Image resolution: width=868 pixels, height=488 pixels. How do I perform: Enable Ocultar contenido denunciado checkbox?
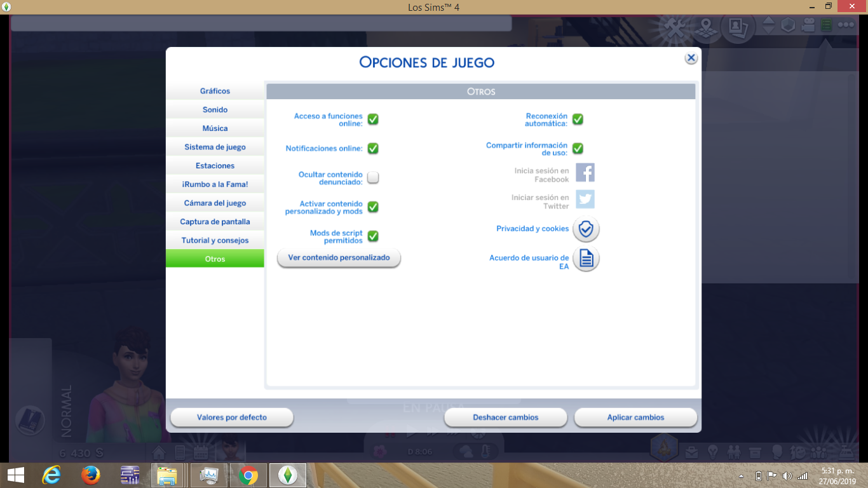373,178
